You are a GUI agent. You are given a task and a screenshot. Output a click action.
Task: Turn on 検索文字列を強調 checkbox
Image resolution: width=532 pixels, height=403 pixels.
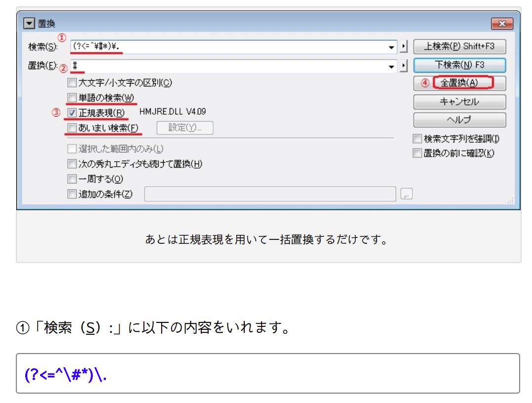point(417,139)
